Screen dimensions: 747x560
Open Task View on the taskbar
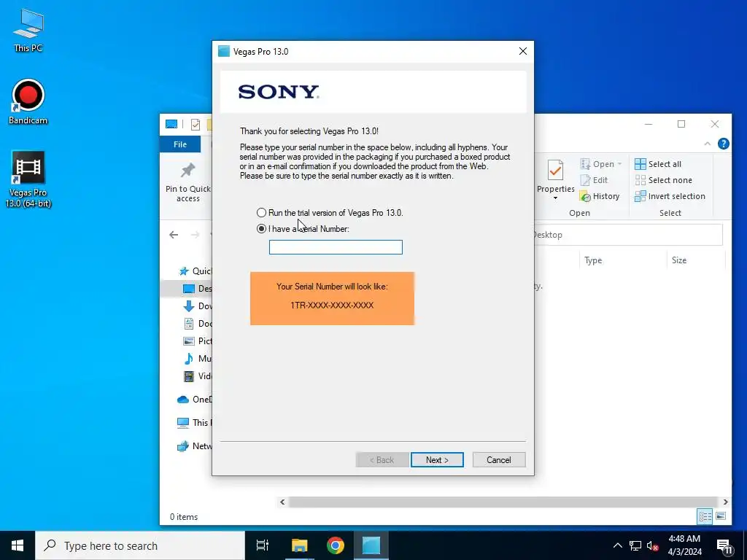point(263,545)
